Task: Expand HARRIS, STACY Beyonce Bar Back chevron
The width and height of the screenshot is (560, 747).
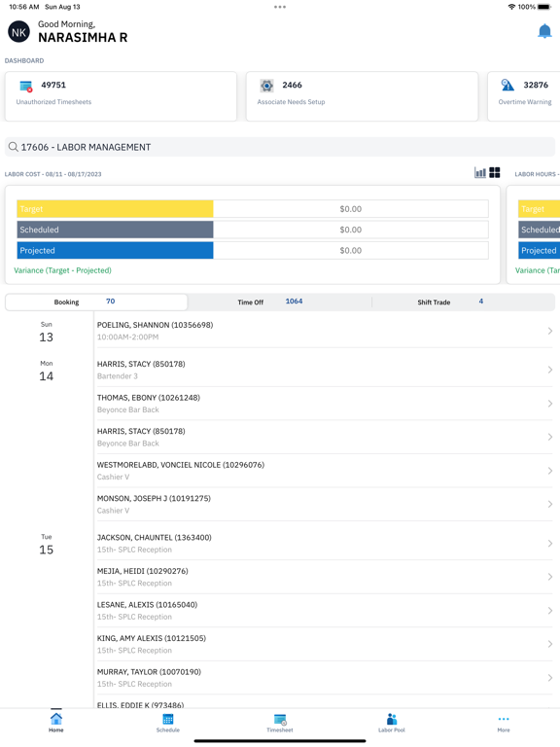Action: 550,437
